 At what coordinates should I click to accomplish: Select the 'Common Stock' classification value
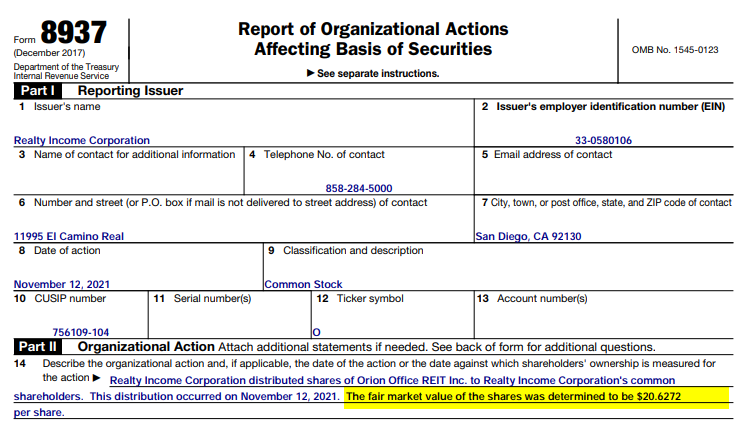pos(303,284)
